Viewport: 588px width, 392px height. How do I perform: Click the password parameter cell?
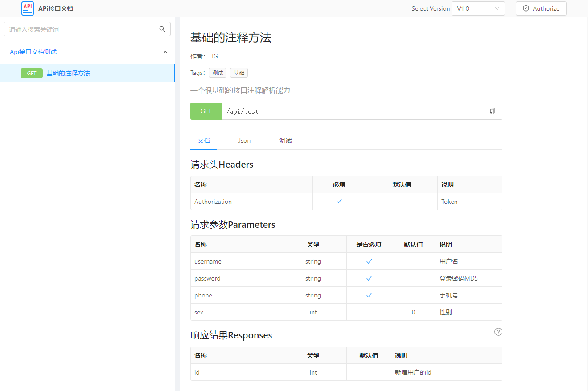235,278
